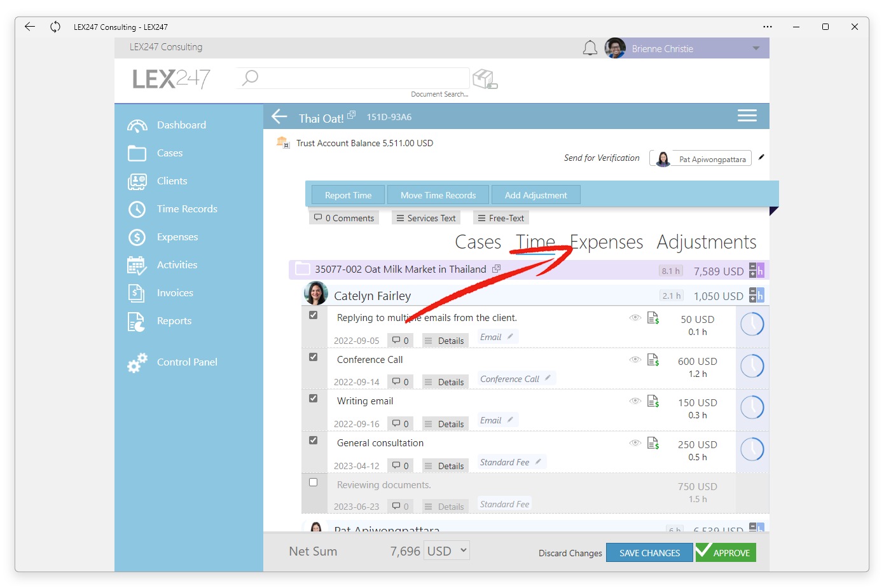Viewport: 884px width, 588px height.
Task: Check the Reviewing documents record
Action: click(x=313, y=482)
